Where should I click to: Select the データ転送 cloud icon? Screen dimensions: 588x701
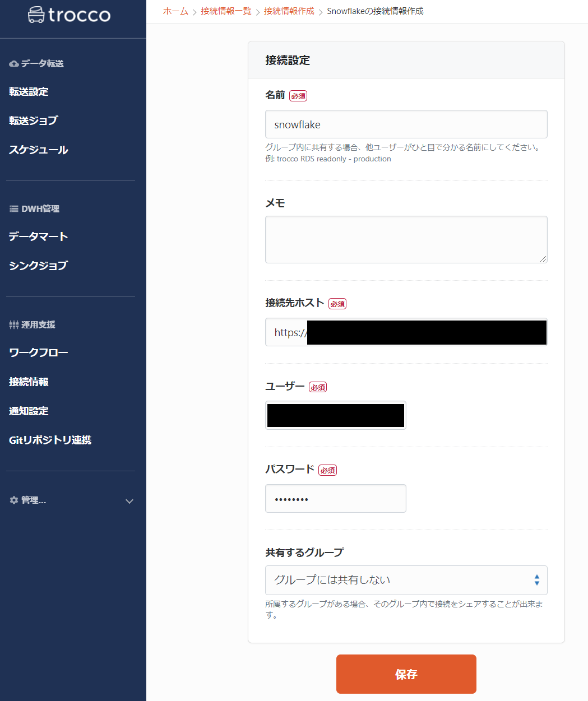[12, 63]
